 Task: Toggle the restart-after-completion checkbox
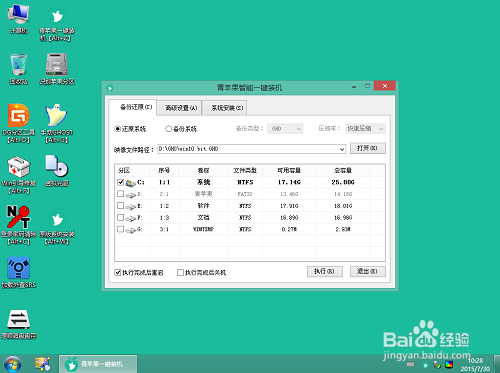[x=117, y=272]
